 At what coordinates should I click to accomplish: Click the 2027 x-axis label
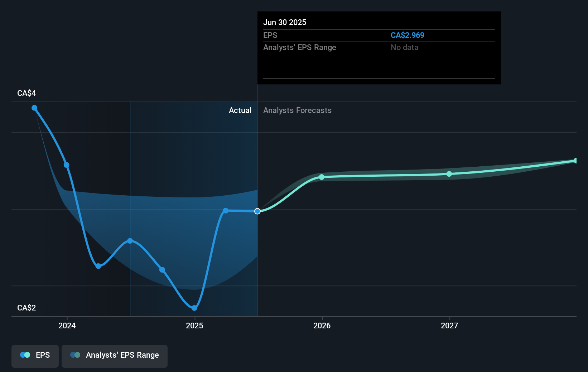[449, 325]
